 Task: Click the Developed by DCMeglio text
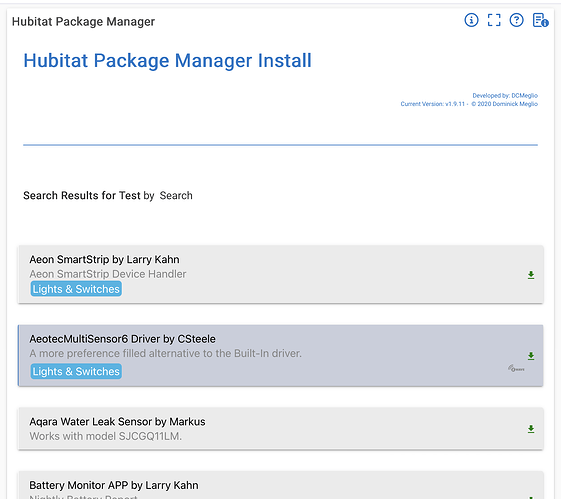click(x=505, y=96)
